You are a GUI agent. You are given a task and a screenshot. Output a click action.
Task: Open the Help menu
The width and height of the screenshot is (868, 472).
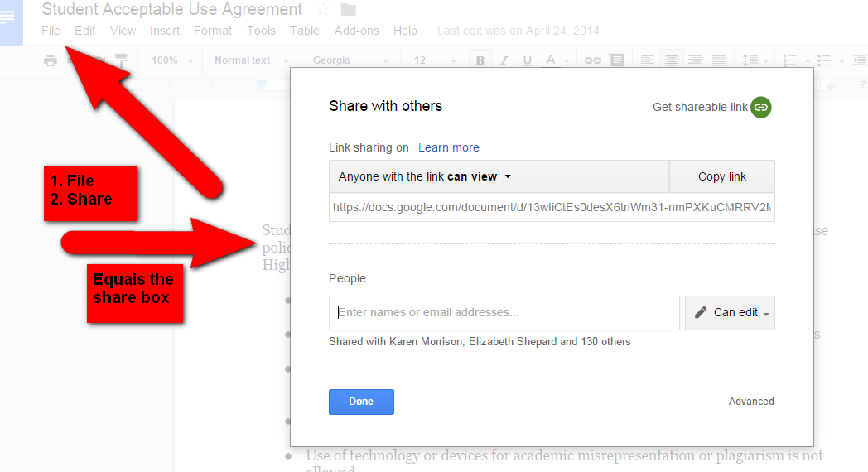405,31
